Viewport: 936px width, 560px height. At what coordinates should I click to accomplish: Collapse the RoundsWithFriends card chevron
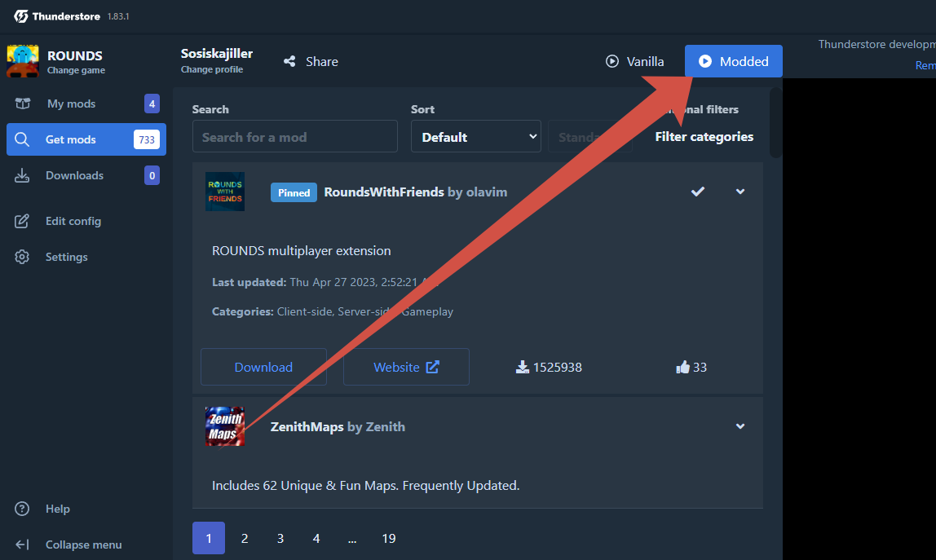pos(740,192)
